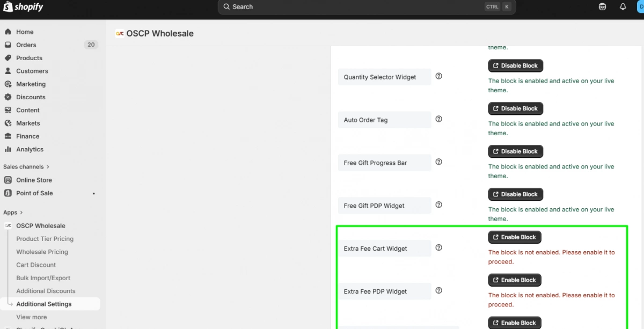
Task: Open the notifications bell
Action: coord(623,7)
